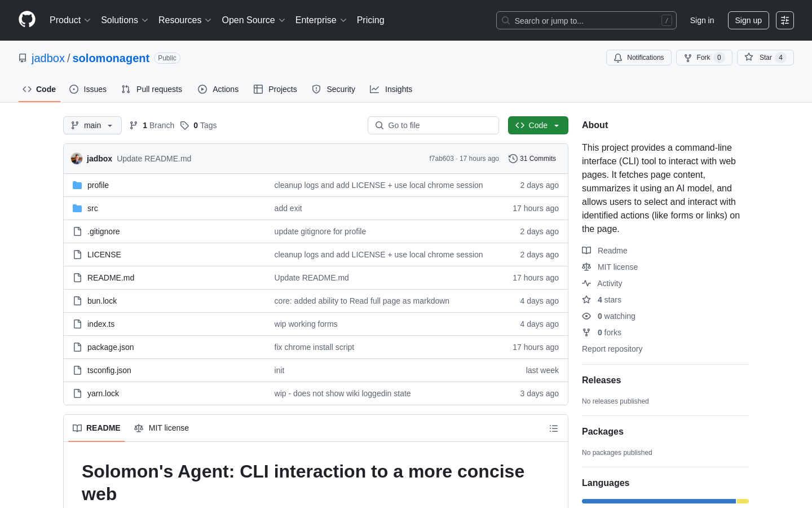Open the README outline list icon
812x508 pixels.
554,428
